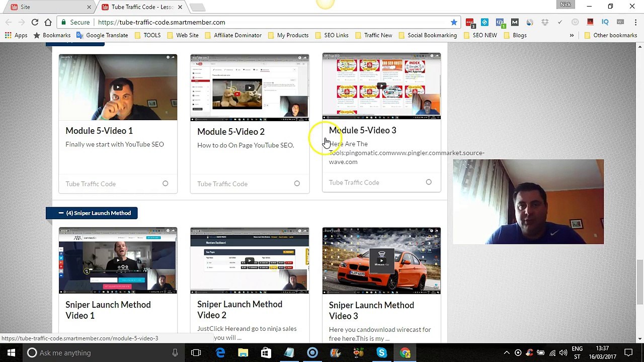Open a new browser tab
This screenshot has width=644, height=362.
click(198, 7)
